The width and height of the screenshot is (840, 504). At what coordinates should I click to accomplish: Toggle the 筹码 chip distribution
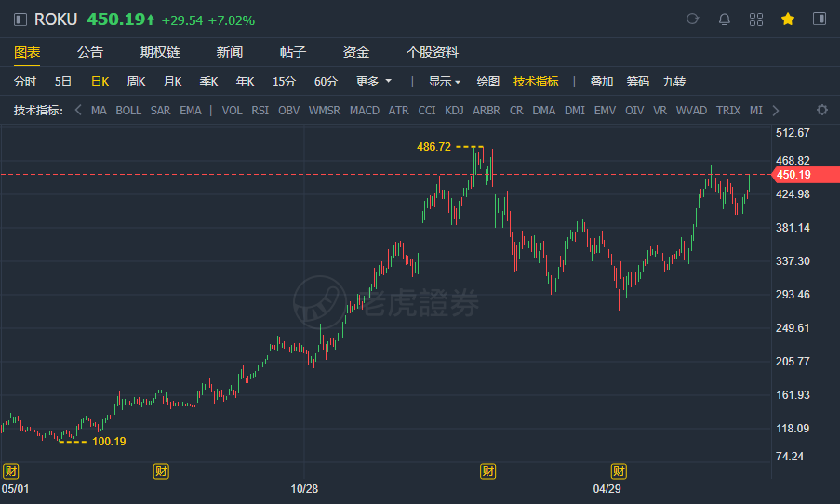[637, 82]
